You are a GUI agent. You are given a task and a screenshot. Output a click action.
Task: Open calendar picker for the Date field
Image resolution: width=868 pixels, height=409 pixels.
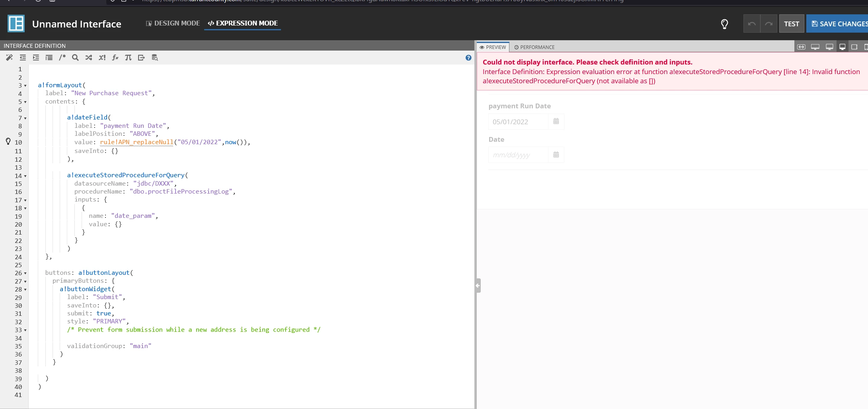coord(556,155)
